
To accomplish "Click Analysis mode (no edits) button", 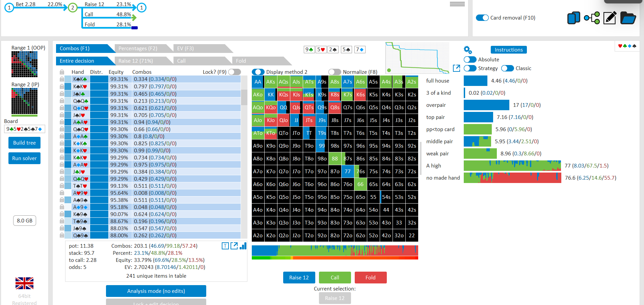I will 156,291.
